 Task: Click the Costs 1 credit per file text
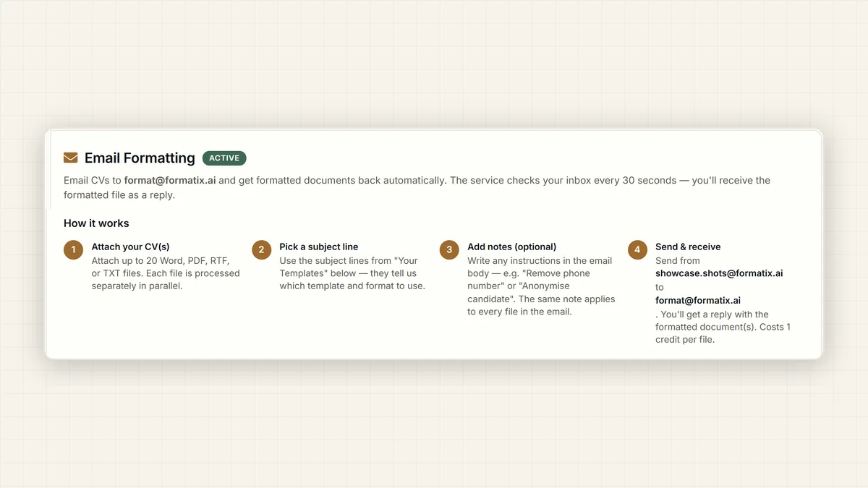pos(723,333)
